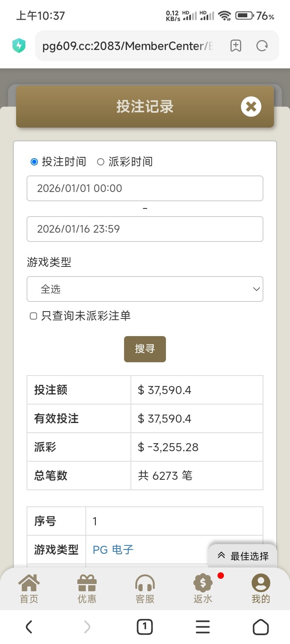Open the 优惠 gift icon
Image resolution: width=290 pixels, height=644 pixels.
pyautogui.click(x=87, y=583)
